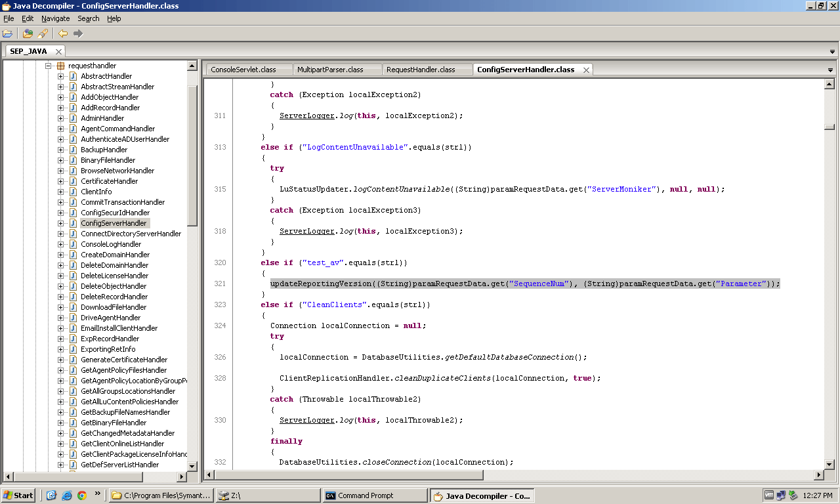Select EmailInstallClientHandler in the tree
The image size is (840, 504).
[x=119, y=328]
